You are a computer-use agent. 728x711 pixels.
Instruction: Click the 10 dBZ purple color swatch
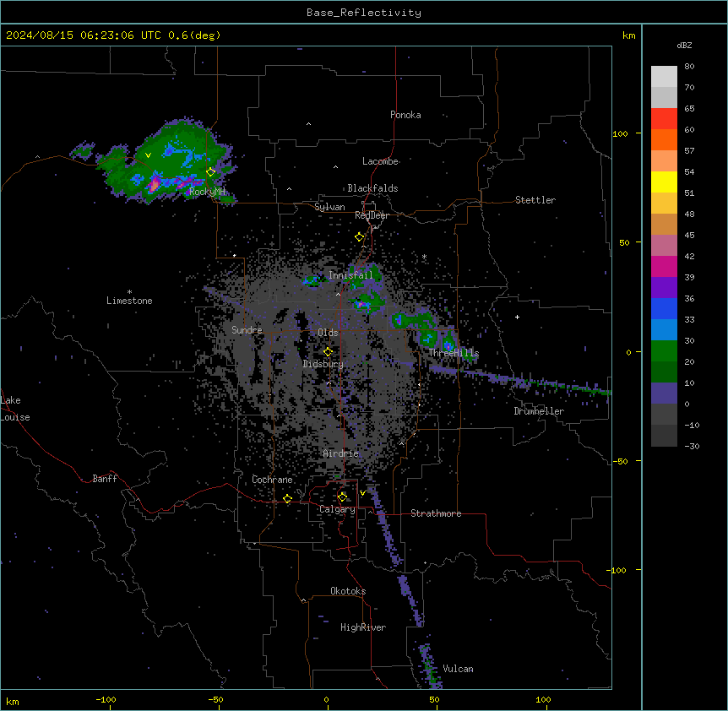(664, 393)
